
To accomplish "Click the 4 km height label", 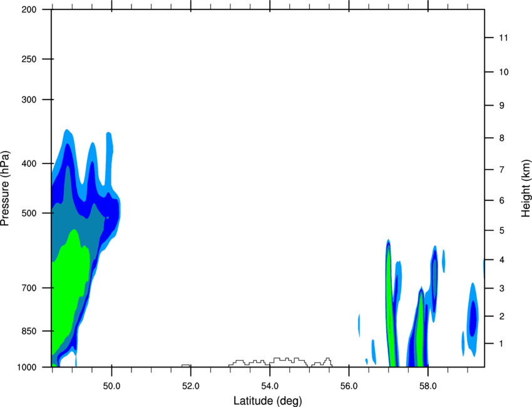I will [x=502, y=260].
